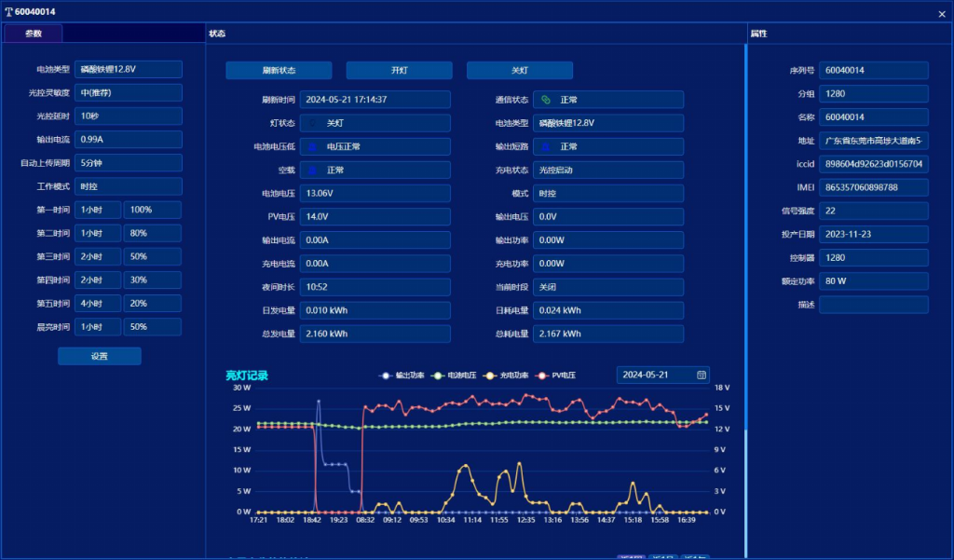Click the 刷新状态 button
The height and width of the screenshot is (560, 954).
(279, 71)
